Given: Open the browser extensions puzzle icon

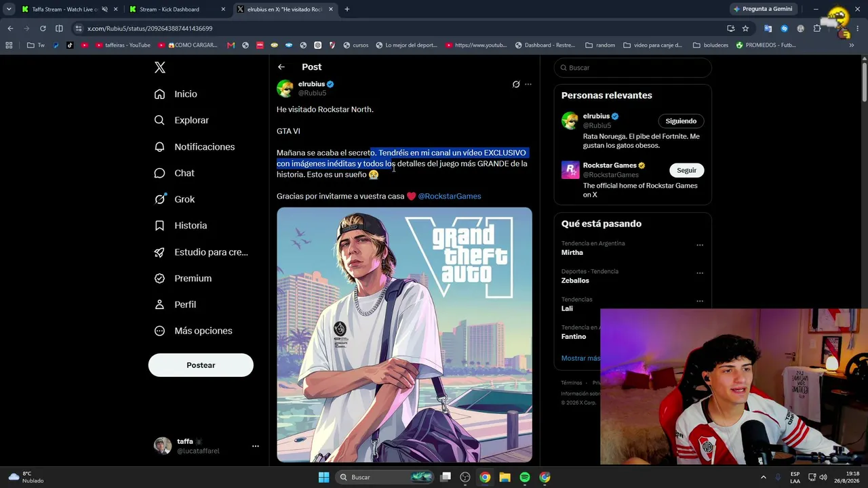Looking at the screenshot, I should (817, 28).
